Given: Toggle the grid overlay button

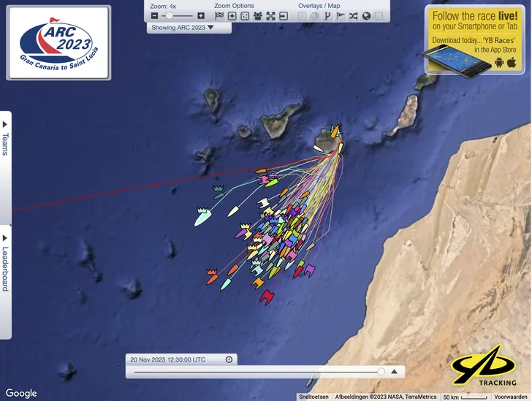Looking at the screenshot, I should 303,15.
